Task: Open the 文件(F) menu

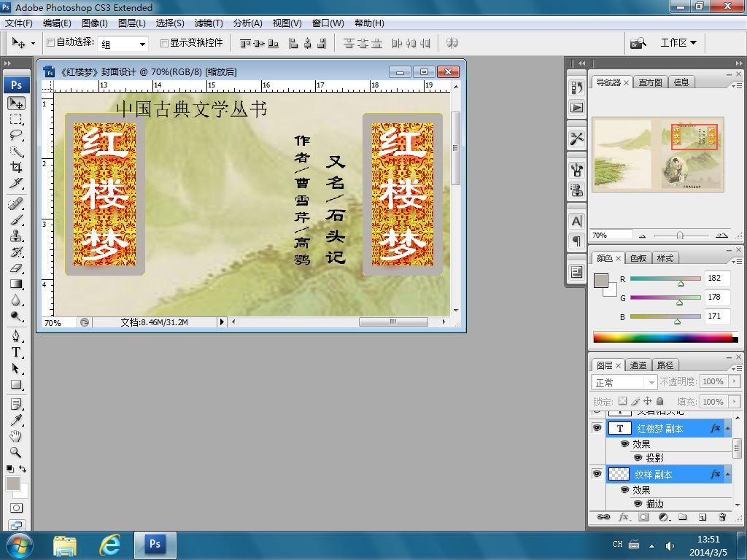Action: pyautogui.click(x=18, y=23)
